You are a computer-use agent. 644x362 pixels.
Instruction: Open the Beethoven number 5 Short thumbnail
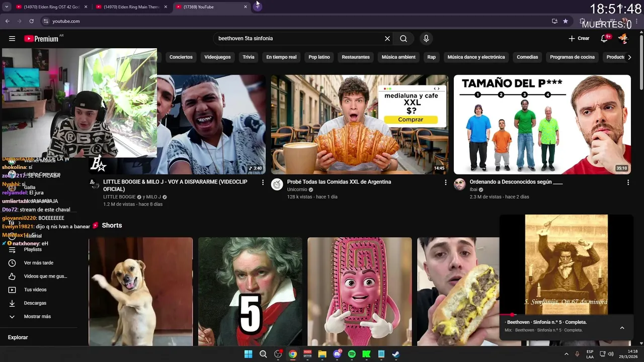click(x=250, y=292)
